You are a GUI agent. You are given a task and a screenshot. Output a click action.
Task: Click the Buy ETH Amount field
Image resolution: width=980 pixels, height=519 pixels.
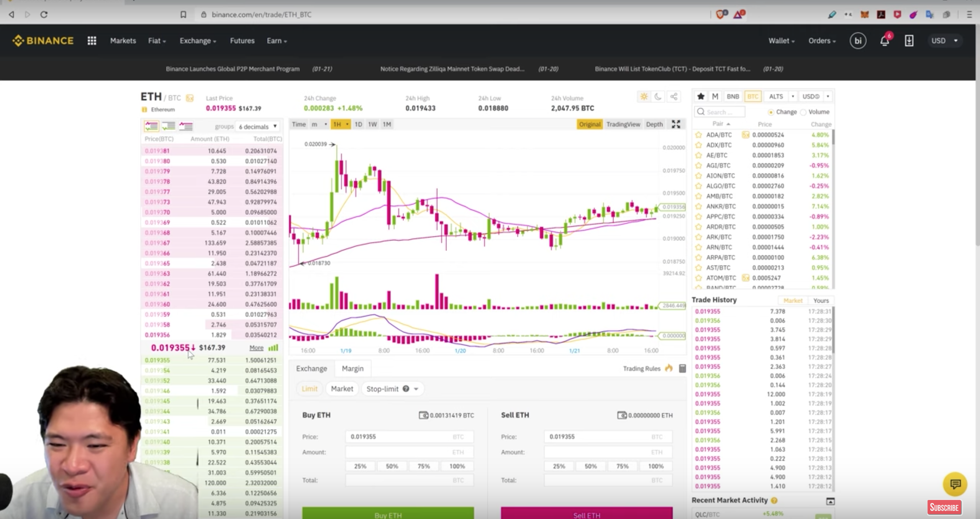tap(409, 452)
